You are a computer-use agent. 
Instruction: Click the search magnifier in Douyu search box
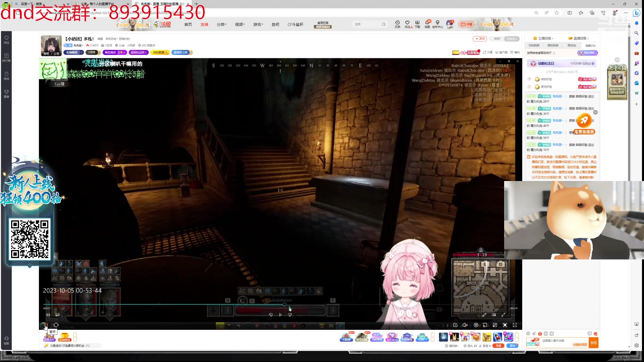pos(384,24)
